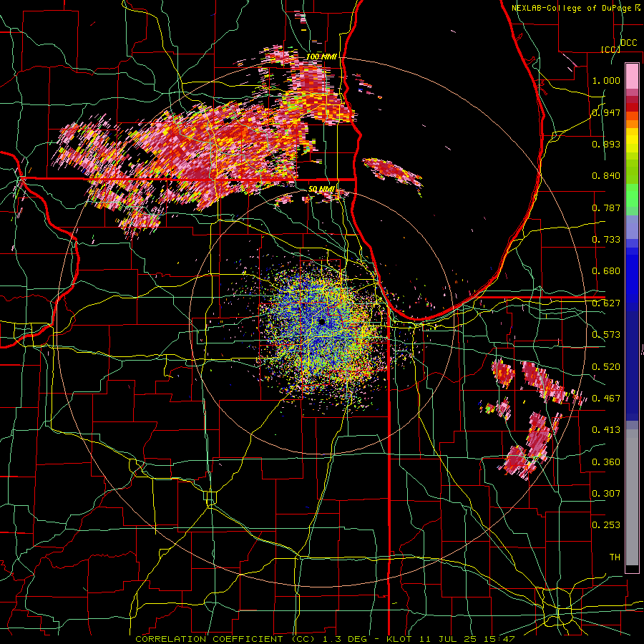Select the 0.893 scale value
Image resolution: width=644 pixels, height=644 pixels.
(x=606, y=144)
